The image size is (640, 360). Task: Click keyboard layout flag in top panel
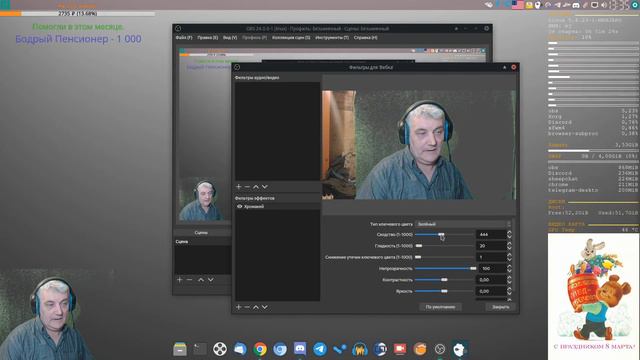tap(518, 5)
